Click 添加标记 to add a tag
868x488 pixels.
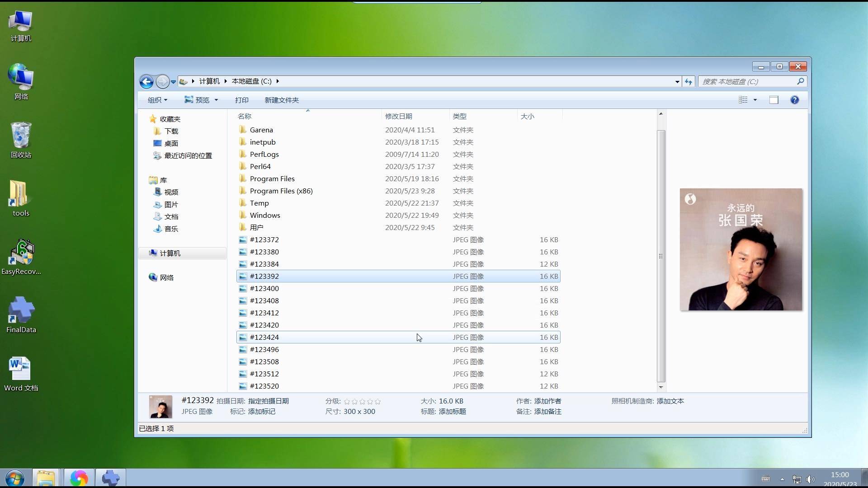[x=261, y=412]
